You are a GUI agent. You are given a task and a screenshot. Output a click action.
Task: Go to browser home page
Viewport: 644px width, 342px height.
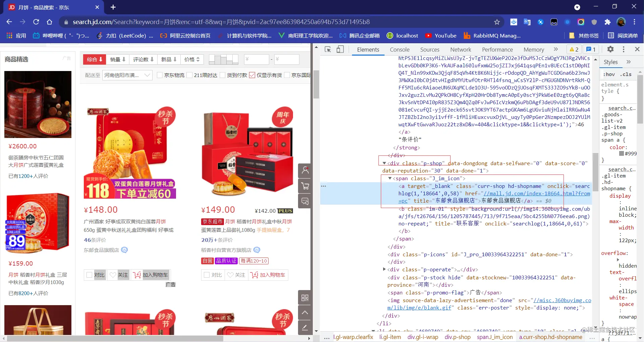pos(50,22)
